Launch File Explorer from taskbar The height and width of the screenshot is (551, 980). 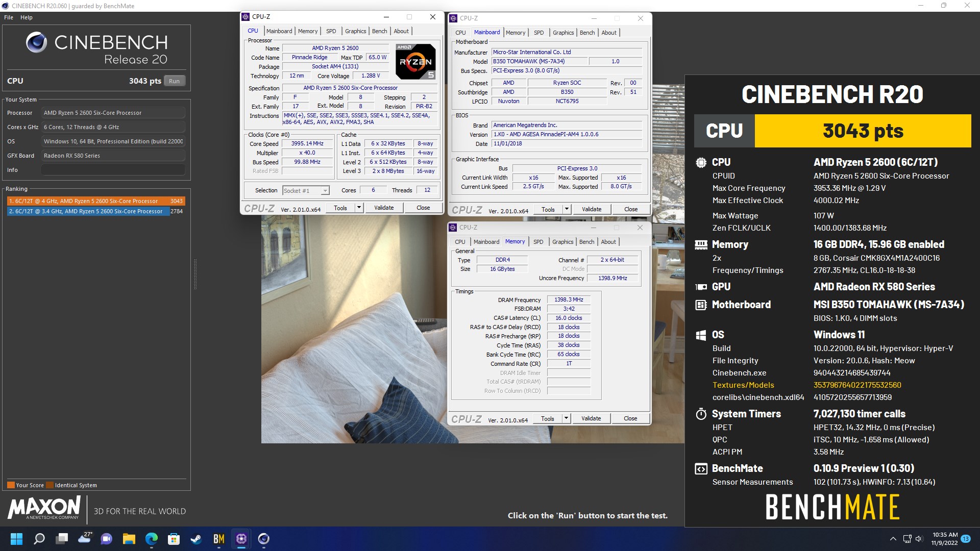point(129,539)
